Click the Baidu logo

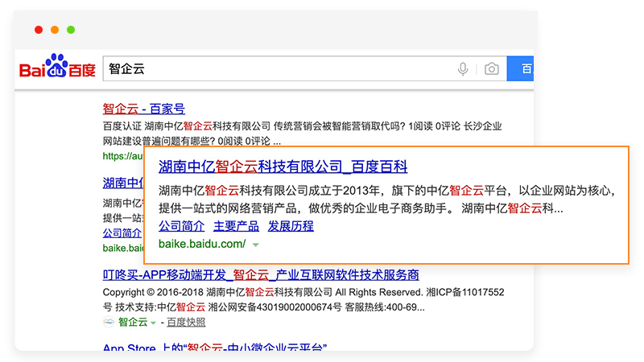(x=57, y=66)
